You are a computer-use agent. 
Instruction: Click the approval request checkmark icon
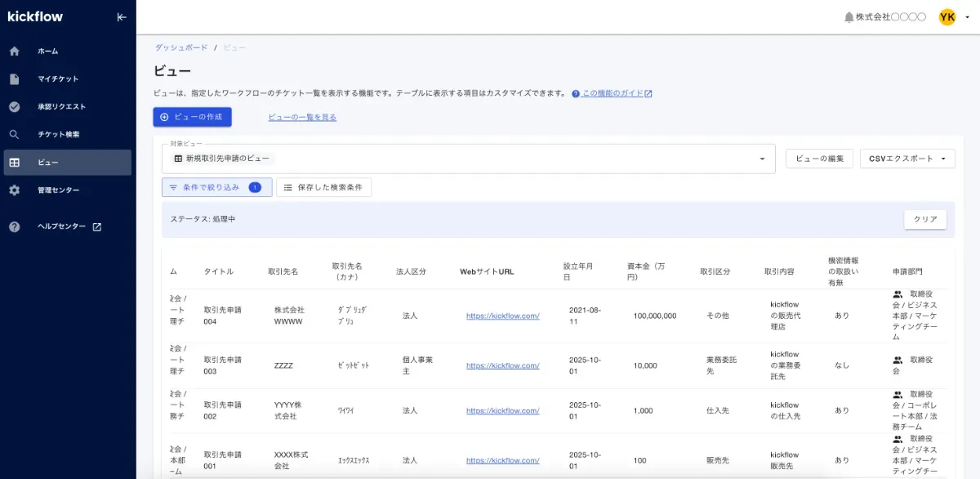15,107
